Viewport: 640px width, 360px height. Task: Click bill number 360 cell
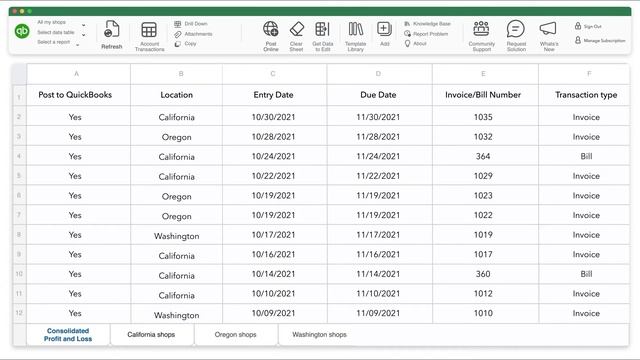tap(485, 274)
